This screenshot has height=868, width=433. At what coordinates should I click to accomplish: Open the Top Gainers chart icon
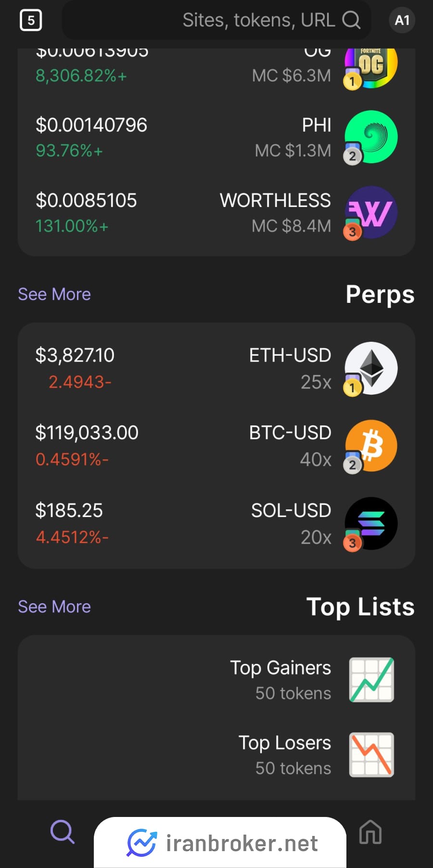click(371, 680)
